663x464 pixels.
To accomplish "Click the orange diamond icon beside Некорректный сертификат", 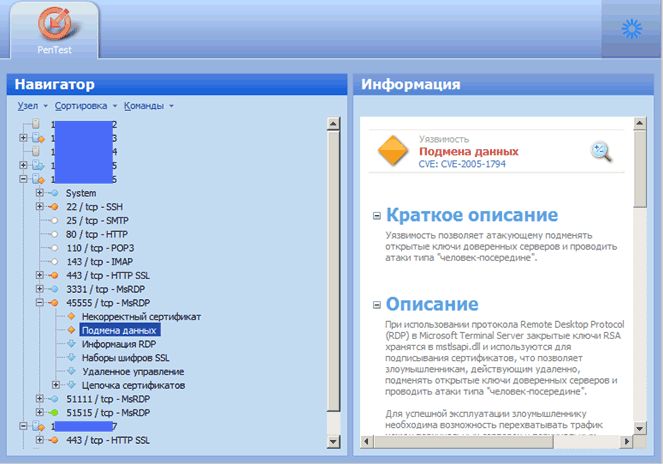I will (x=71, y=316).
